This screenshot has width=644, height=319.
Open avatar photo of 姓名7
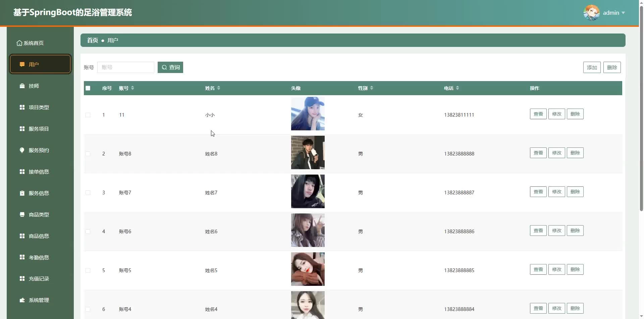(x=308, y=191)
